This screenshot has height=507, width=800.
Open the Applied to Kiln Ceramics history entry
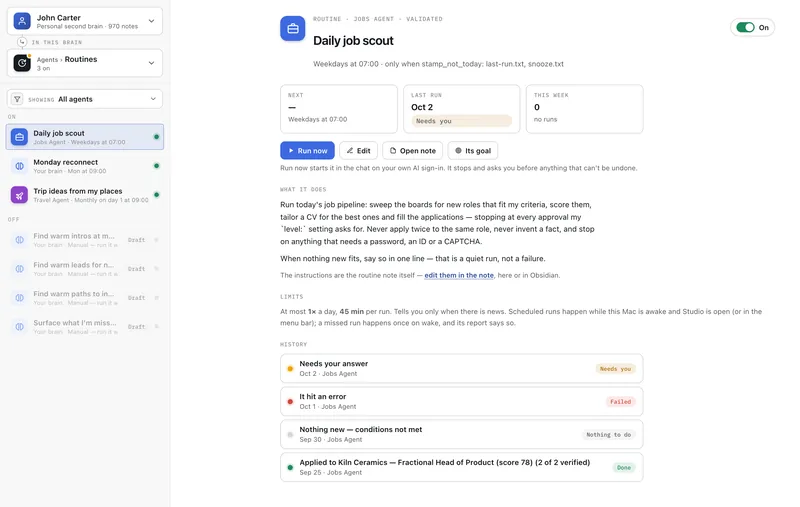[x=462, y=467]
